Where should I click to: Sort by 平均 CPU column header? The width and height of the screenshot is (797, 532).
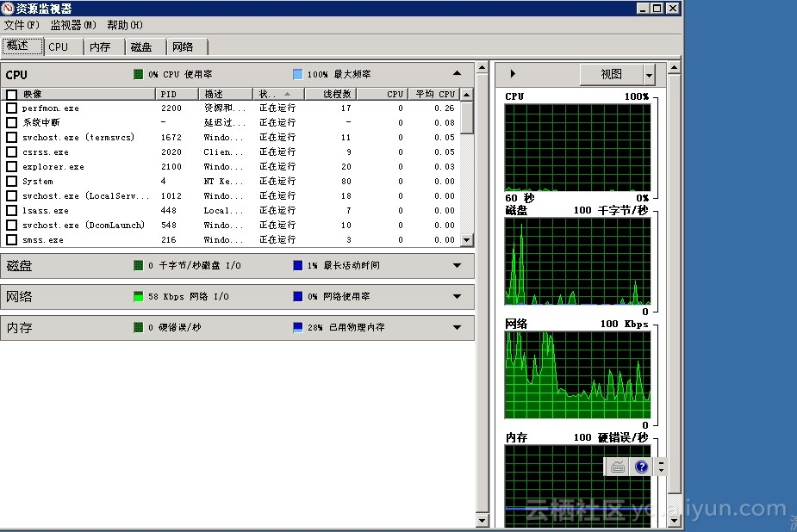[434, 94]
